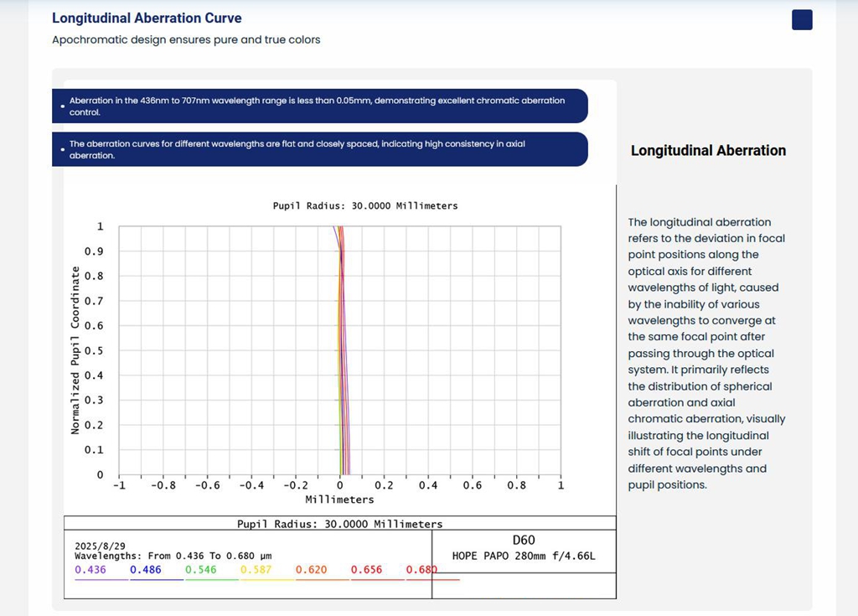
Task: Click the Longitudinal Aberration sidebar title
Action: click(x=708, y=151)
